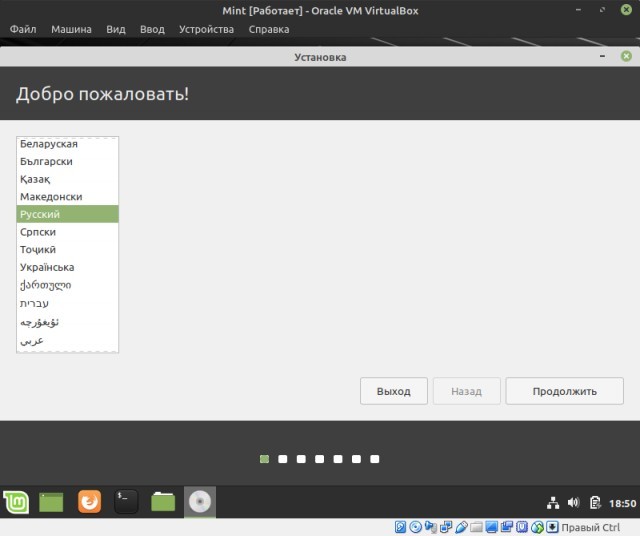Select the Uyghur ئۇيغۇرچە language
The width and height of the screenshot is (640, 536).
pyautogui.click(x=67, y=322)
